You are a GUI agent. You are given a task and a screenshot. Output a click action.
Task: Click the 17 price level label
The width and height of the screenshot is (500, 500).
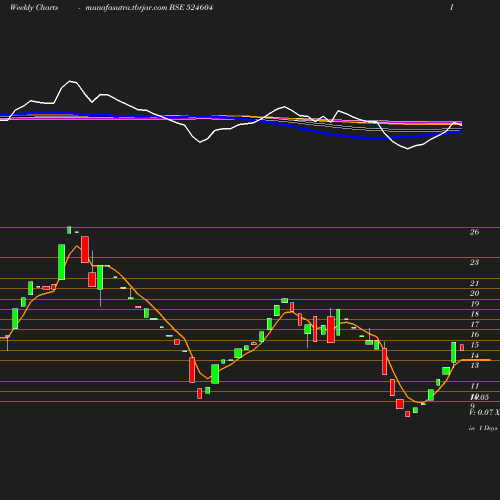474,324
